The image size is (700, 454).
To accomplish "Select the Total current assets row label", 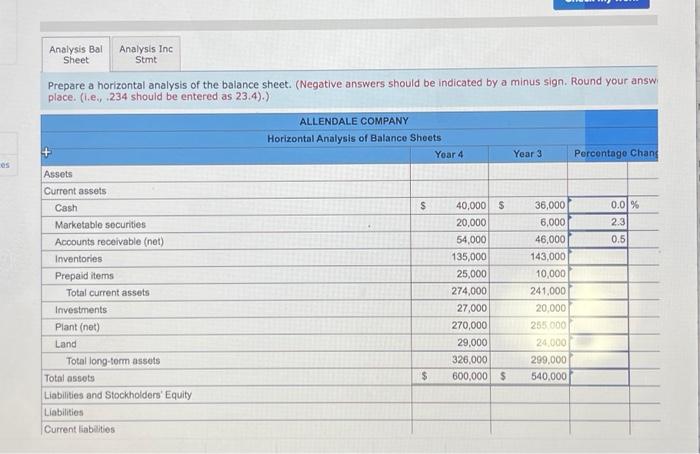I will [x=108, y=292].
